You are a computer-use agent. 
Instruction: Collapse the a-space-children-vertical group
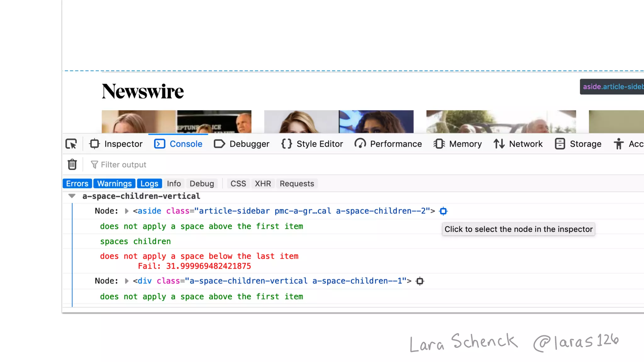click(x=72, y=196)
